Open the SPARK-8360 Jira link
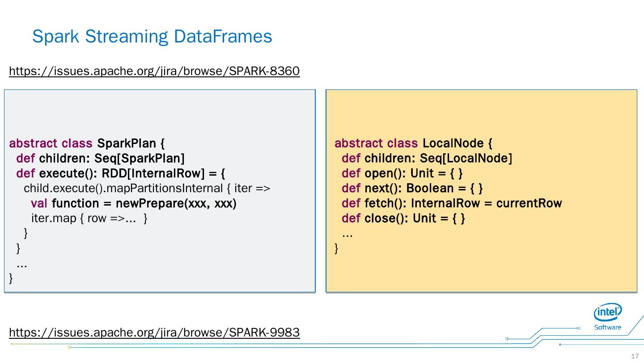The height and width of the screenshot is (362, 644). click(154, 71)
